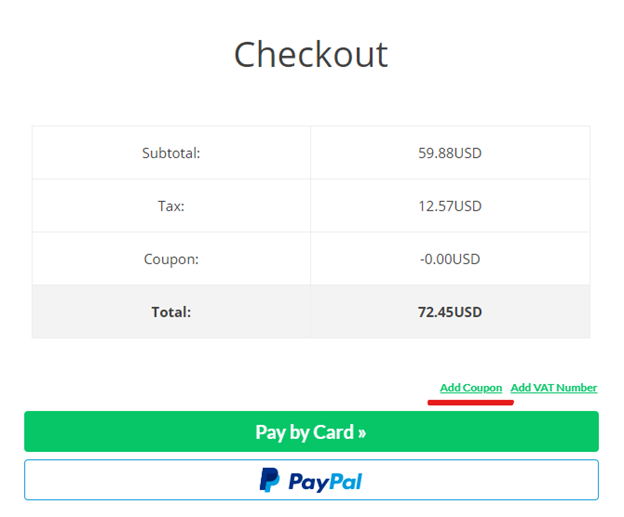The image size is (624, 517).
Task: Open the Add VAT Number link
Action: coord(554,388)
